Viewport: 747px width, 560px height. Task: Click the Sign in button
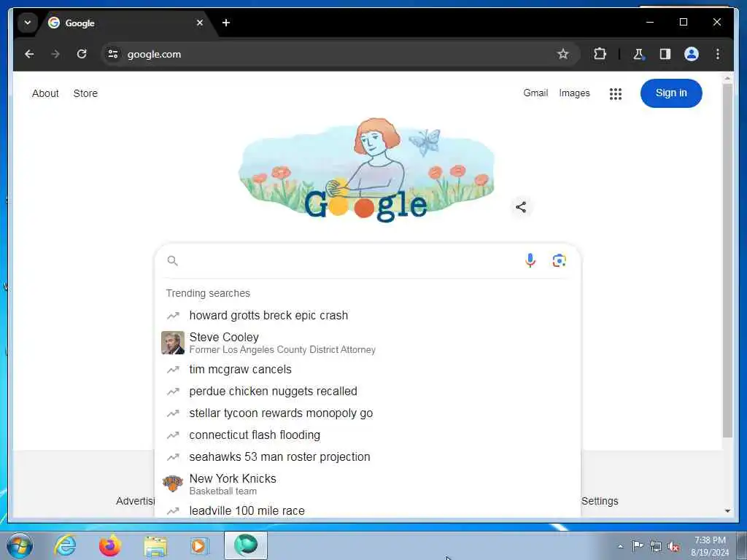click(x=671, y=93)
